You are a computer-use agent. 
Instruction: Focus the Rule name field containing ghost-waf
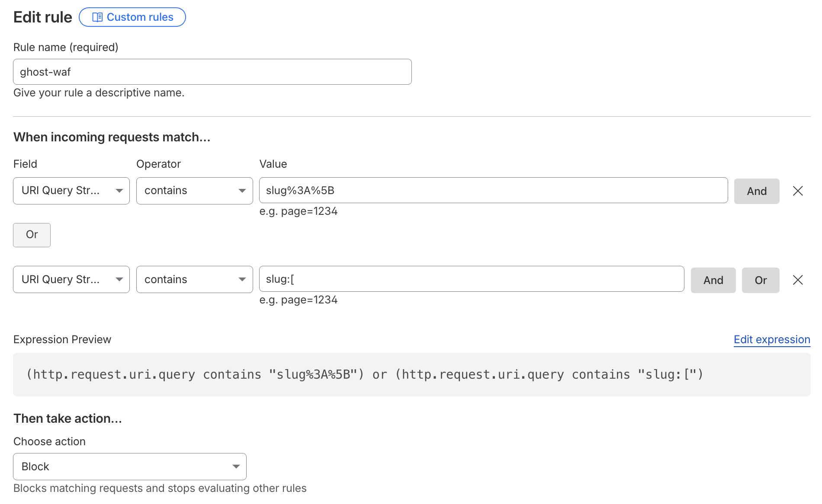tap(212, 72)
